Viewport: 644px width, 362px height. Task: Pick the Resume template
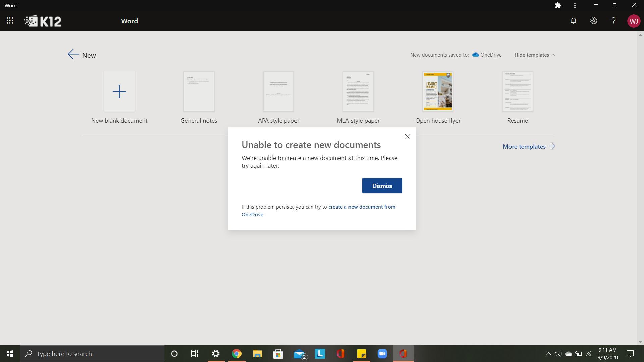[517, 92]
